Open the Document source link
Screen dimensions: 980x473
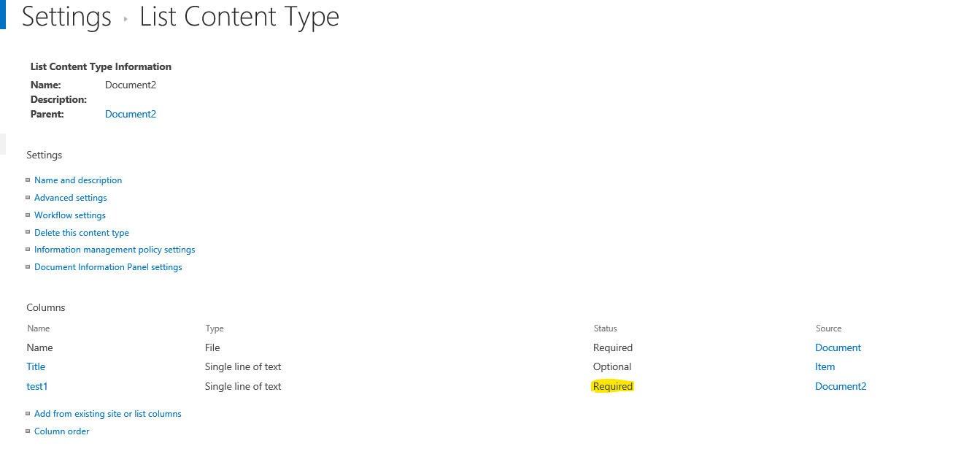click(x=838, y=347)
